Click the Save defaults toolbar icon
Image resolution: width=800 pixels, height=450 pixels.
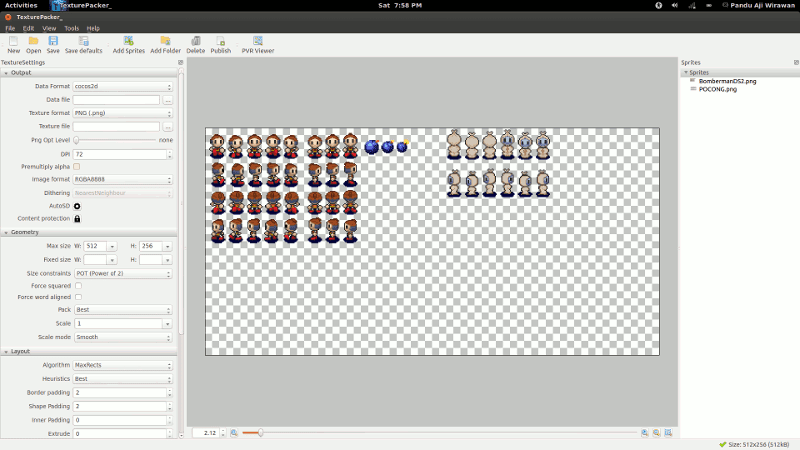[84, 41]
